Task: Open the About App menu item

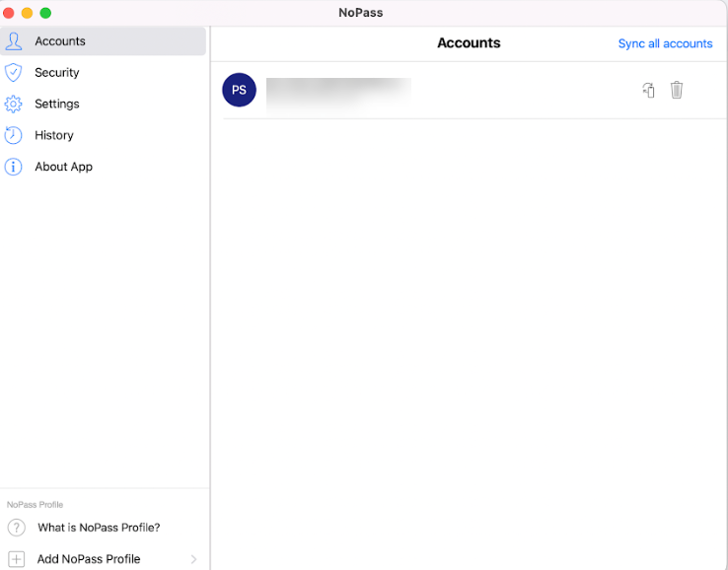Action: pyautogui.click(x=63, y=167)
